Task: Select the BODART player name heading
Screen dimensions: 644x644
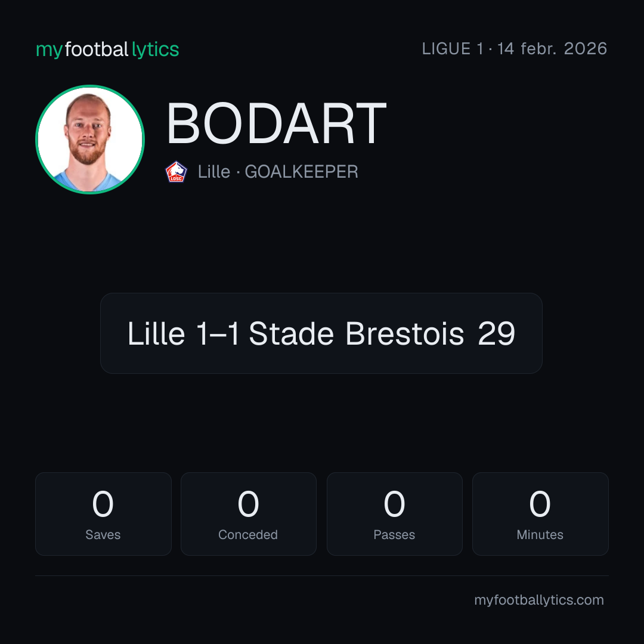Action: click(x=276, y=123)
